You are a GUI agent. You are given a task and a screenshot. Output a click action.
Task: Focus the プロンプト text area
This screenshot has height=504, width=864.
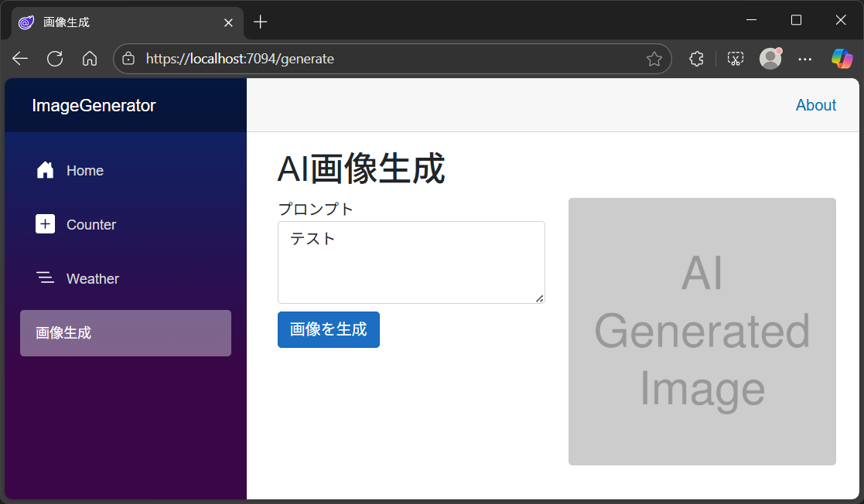[x=411, y=262]
